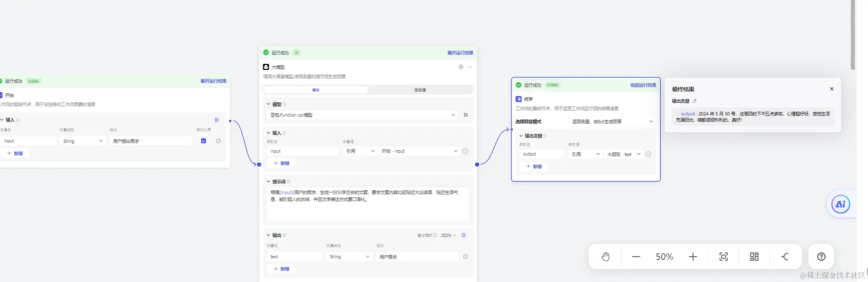
Task: Click the 用户需求 description field
Action: pos(417,257)
